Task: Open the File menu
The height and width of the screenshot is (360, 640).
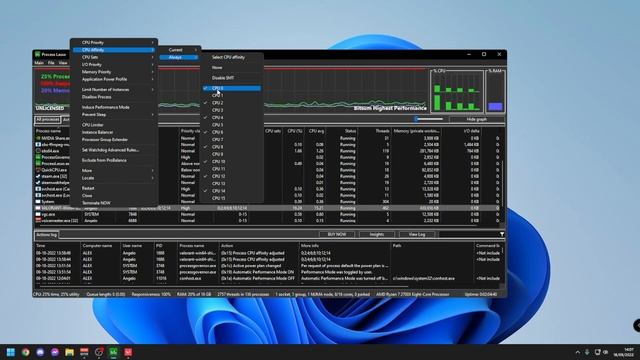Action: point(51,63)
